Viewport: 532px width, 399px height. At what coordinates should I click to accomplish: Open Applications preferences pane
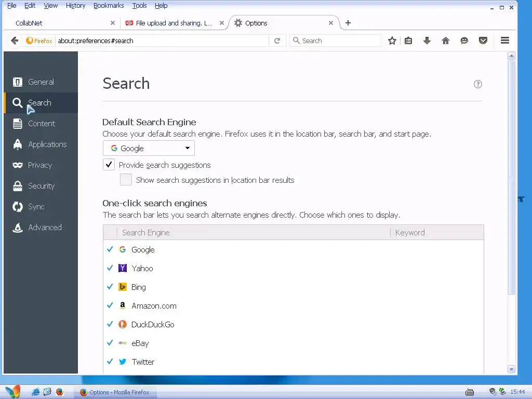(x=41, y=144)
